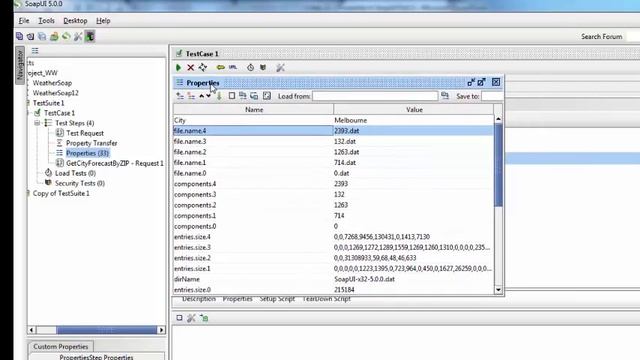The width and height of the screenshot is (640, 360).
Task: Select Security Tests (0) node
Action: [80, 183]
